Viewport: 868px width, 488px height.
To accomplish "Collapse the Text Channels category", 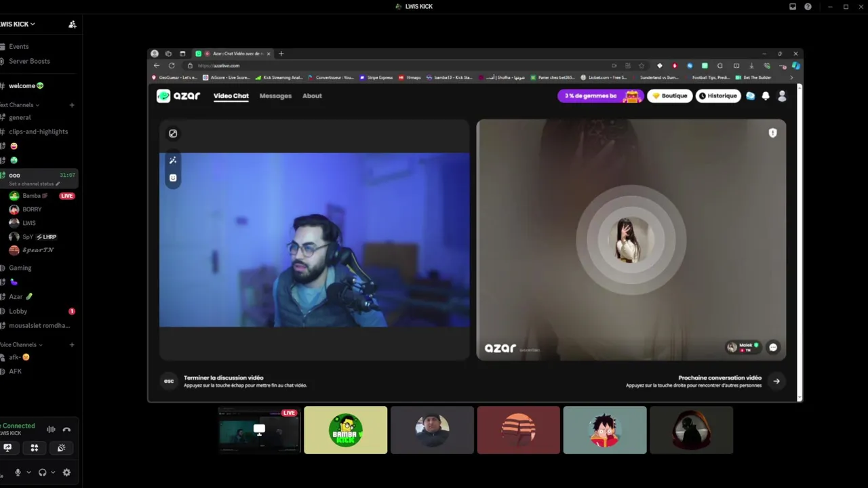I will coord(20,105).
